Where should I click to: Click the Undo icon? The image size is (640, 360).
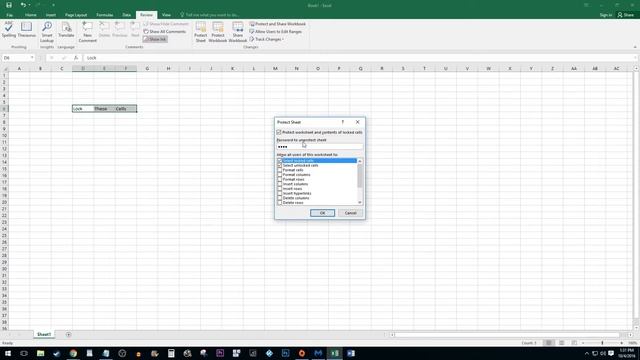(23, 5)
